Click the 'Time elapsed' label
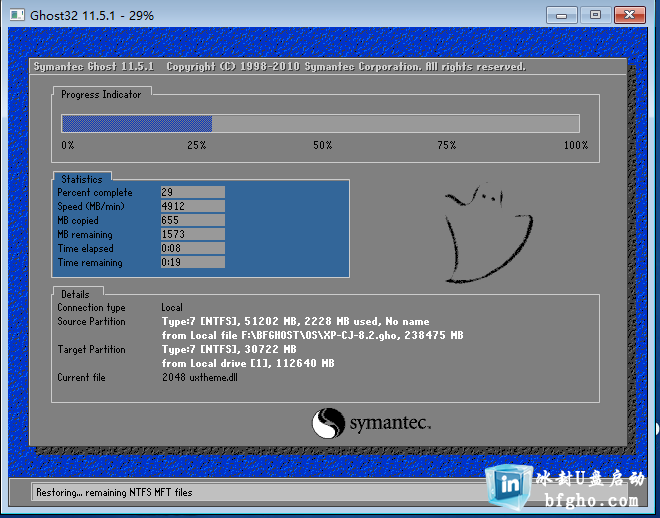Viewport: 660px width, 518px height. pyautogui.click(x=85, y=249)
